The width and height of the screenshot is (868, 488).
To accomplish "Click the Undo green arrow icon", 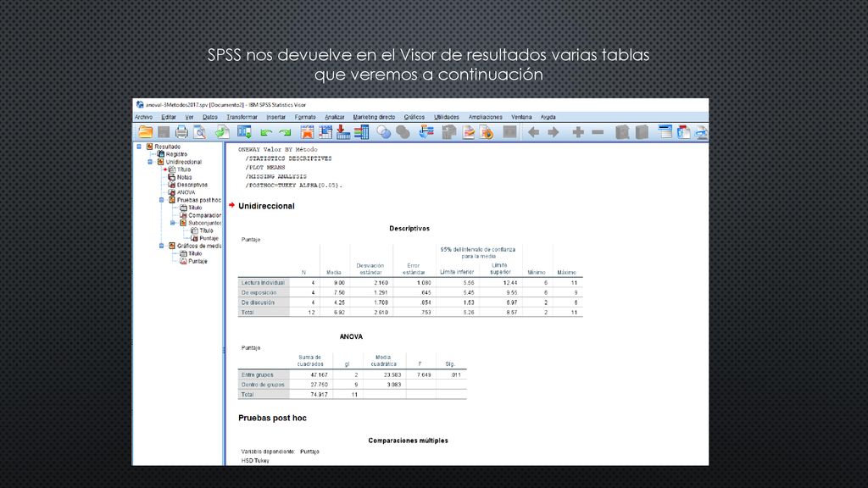I will coord(266,132).
